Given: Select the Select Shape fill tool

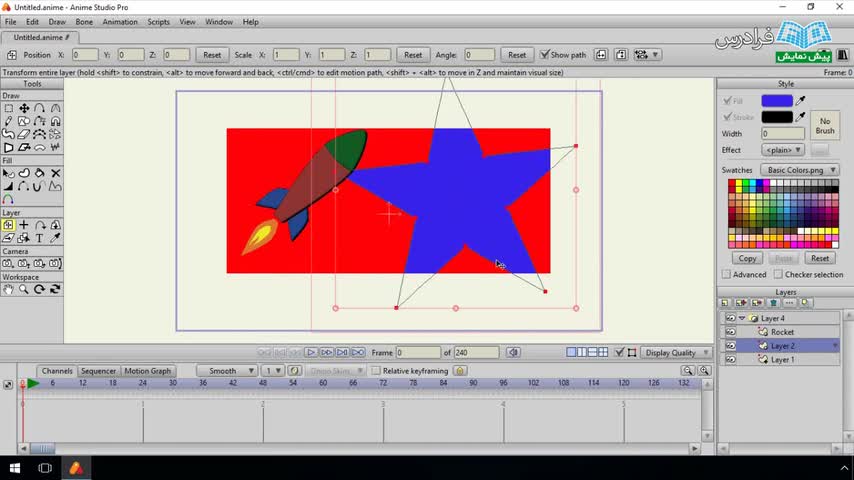Looking at the screenshot, I should pos(8,173).
